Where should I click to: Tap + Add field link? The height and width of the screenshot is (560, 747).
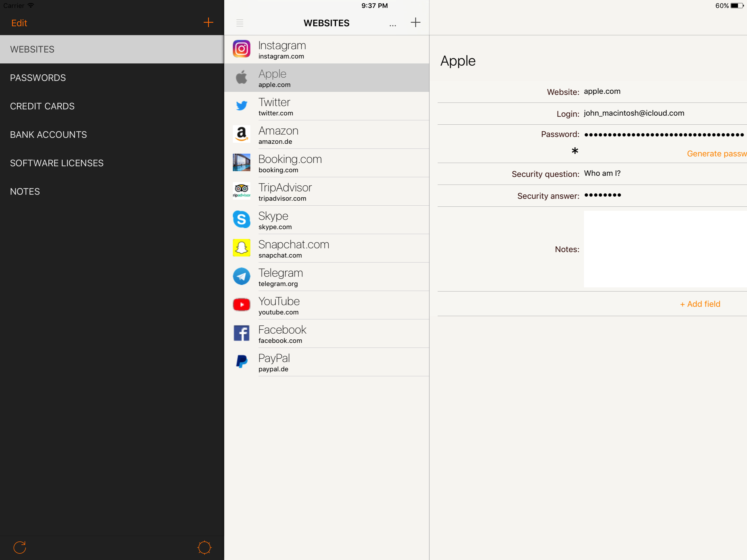[x=700, y=304]
